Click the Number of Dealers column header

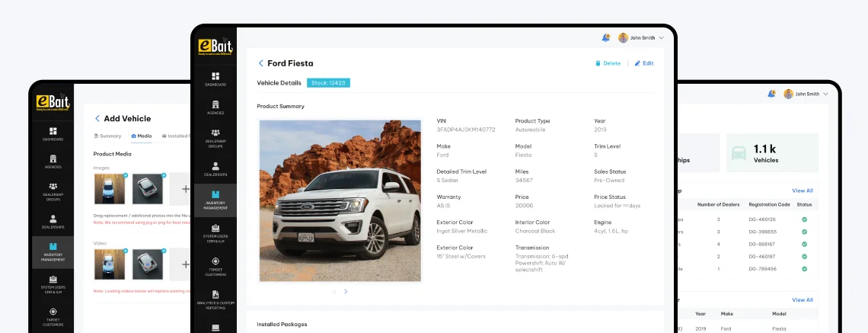[x=718, y=204]
